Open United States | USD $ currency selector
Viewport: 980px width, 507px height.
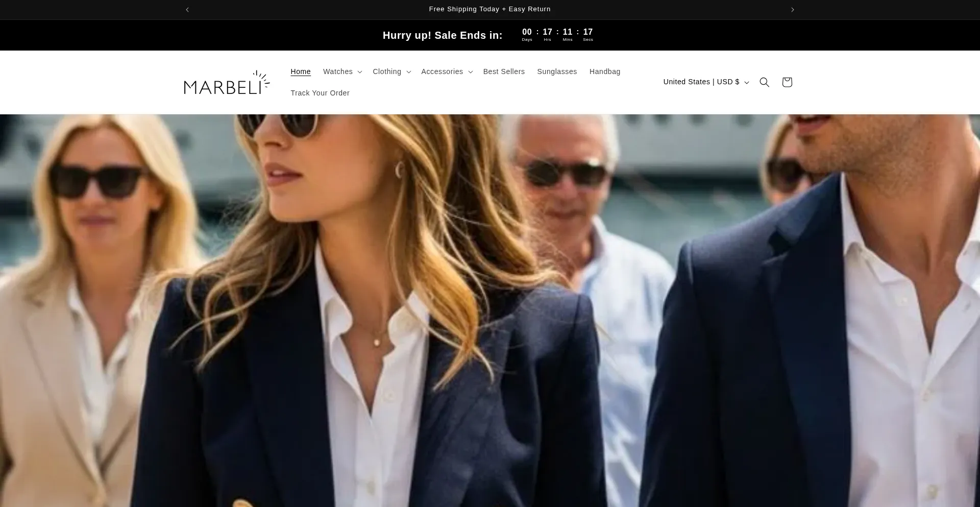[705, 82]
